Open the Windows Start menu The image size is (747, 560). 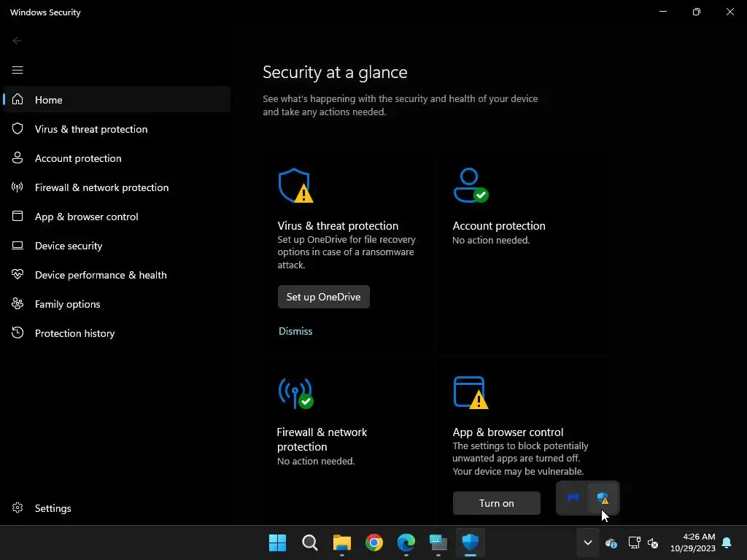point(277,542)
